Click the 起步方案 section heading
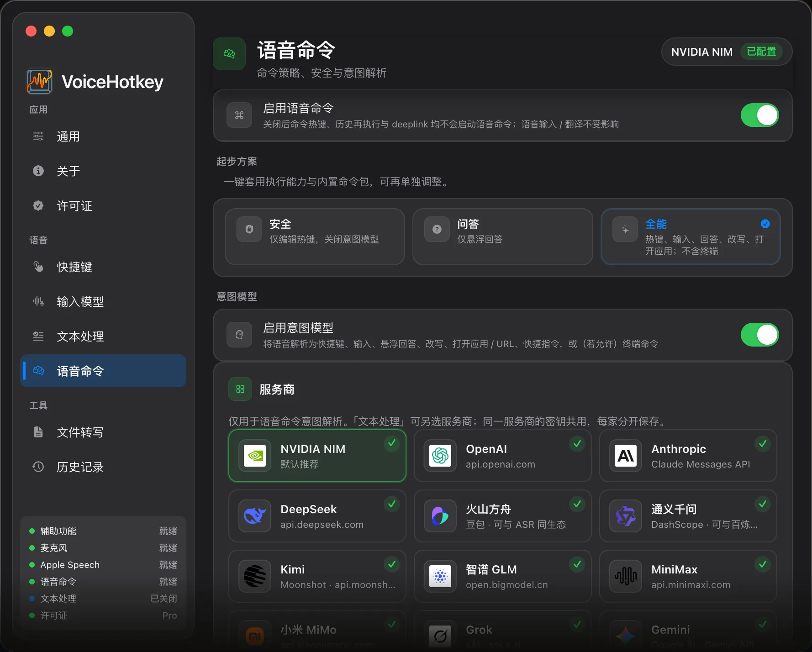 point(237,161)
